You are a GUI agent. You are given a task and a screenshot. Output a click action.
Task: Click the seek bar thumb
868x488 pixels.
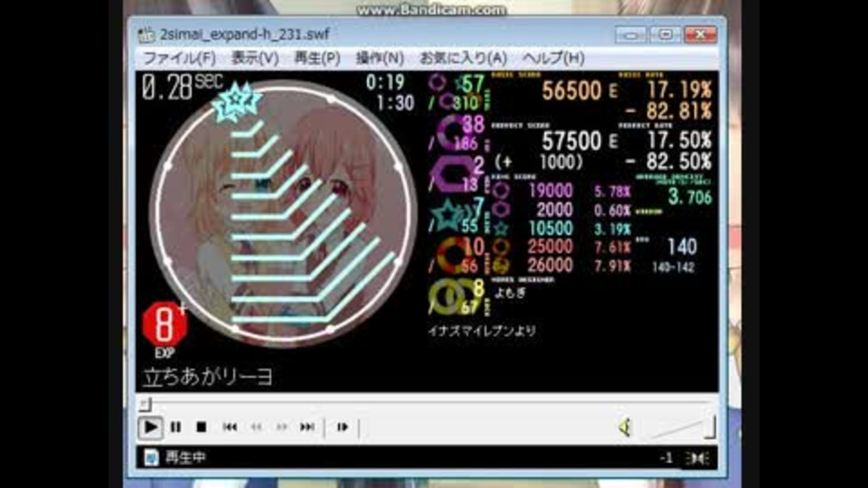click(x=145, y=405)
